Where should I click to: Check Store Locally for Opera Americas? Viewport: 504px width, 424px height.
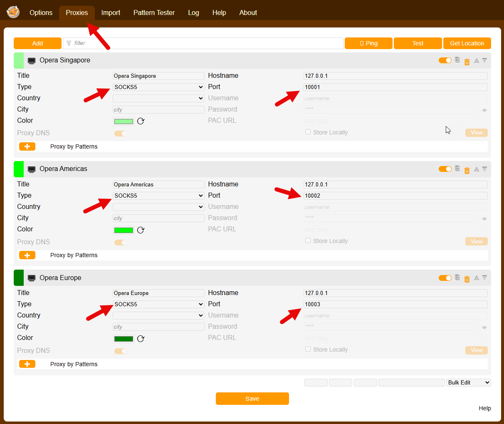point(308,241)
